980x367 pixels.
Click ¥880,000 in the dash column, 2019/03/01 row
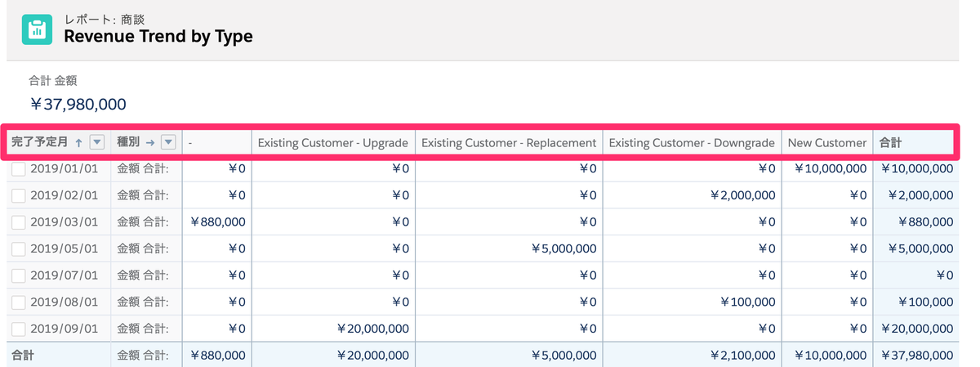[218, 222]
